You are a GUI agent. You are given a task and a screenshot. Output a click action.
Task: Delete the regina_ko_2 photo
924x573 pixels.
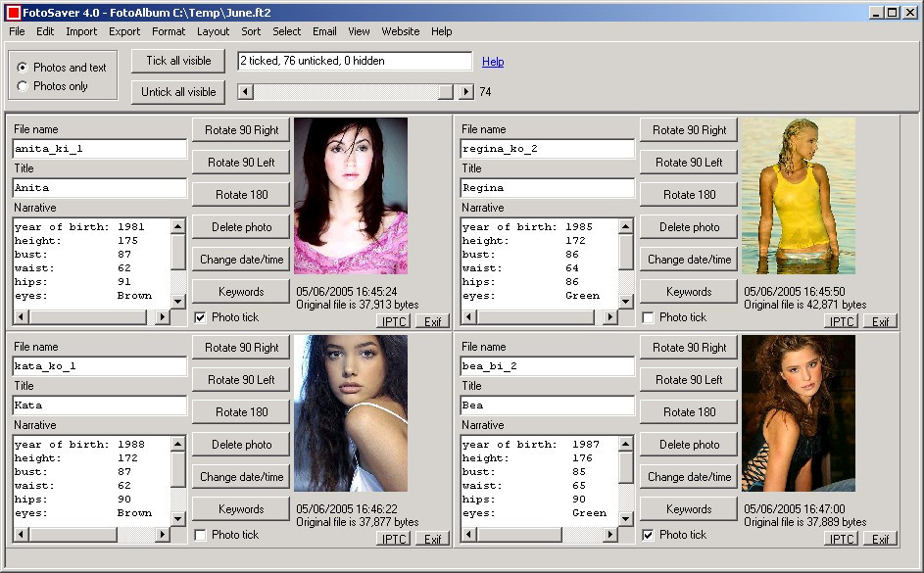coord(690,227)
